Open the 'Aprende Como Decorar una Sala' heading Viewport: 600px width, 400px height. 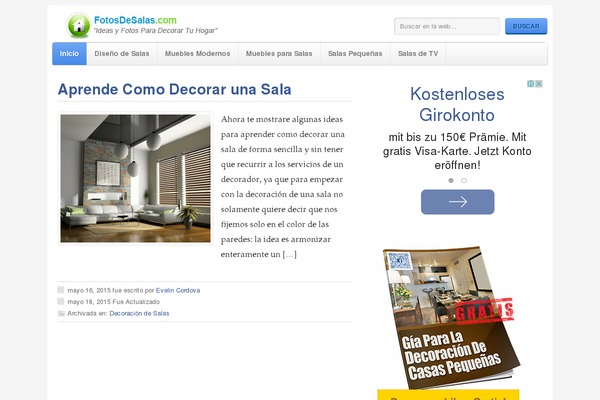(x=174, y=89)
